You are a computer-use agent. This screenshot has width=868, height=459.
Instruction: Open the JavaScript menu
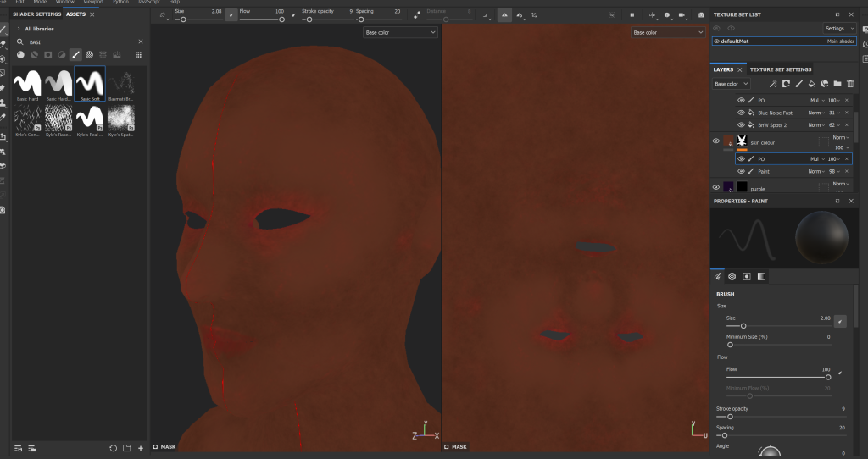click(149, 2)
